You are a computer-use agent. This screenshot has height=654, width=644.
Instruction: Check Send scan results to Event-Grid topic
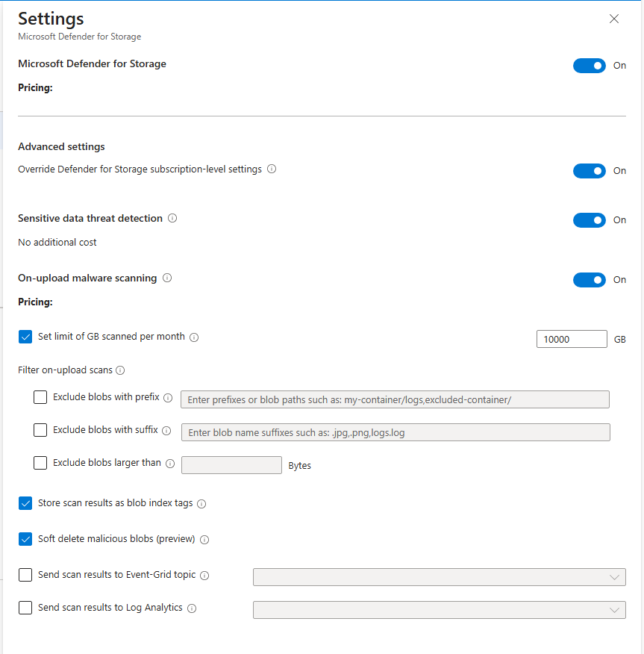pos(25,575)
